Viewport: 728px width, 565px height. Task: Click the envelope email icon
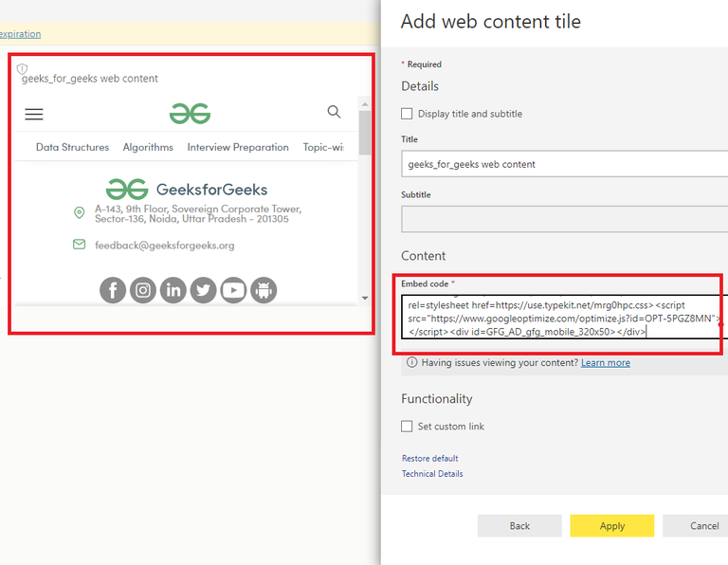pyautogui.click(x=80, y=245)
